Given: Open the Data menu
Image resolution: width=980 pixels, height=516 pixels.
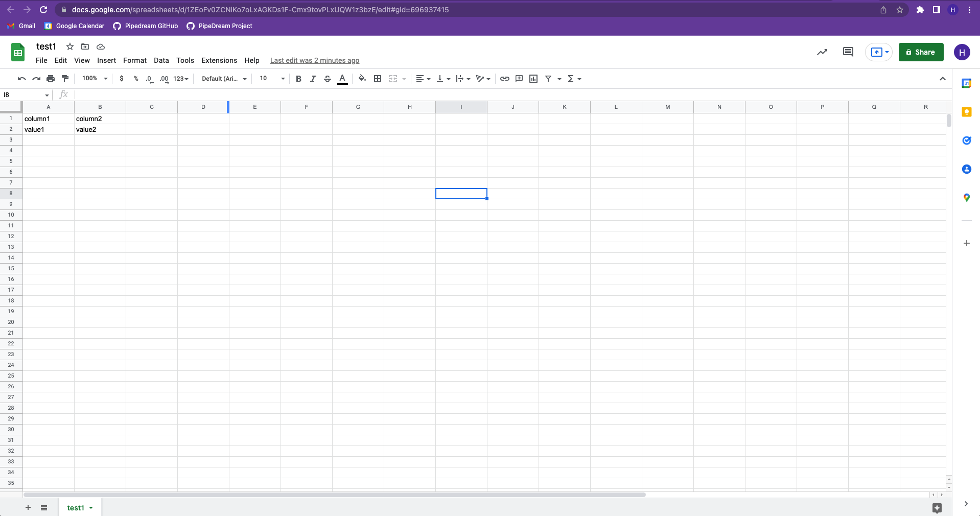Looking at the screenshot, I should click(x=161, y=60).
